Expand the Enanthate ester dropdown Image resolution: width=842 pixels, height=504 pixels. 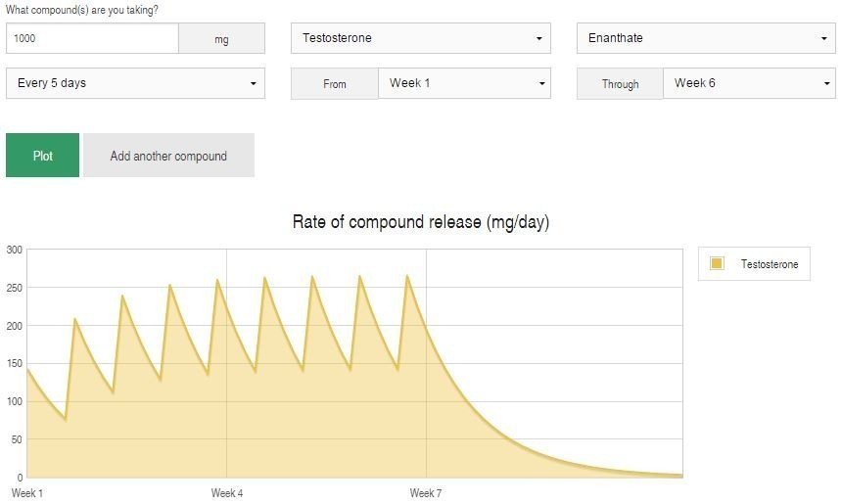[x=705, y=38]
